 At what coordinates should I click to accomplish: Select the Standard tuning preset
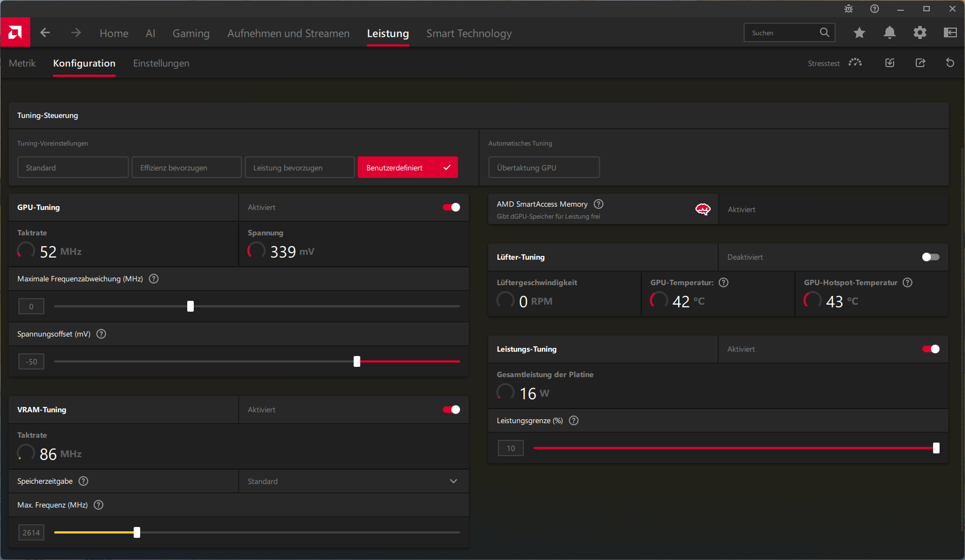[73, 167]
